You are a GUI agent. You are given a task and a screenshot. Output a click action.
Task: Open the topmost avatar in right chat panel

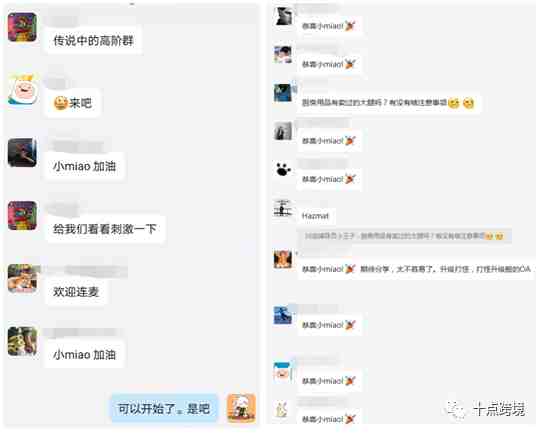(x=283, y=16)
